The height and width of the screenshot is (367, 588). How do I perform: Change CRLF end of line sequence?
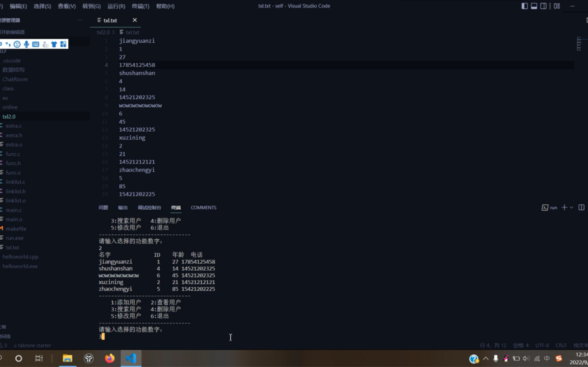click(561, 346)
